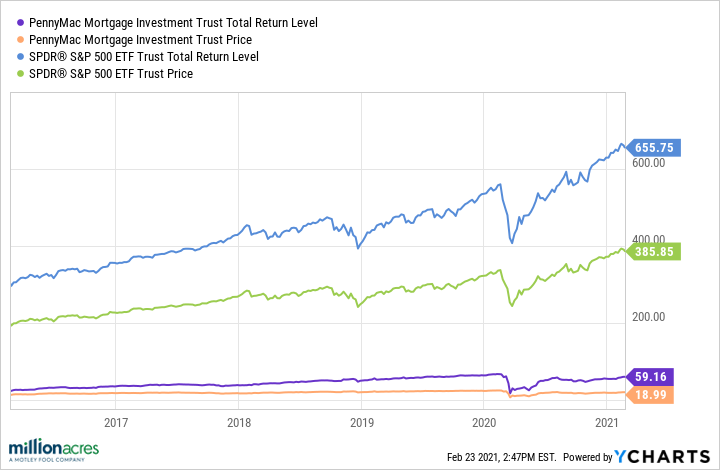Click the 2017 x-axis label
This screenshot has width=720, height=470.
(116, 422)
